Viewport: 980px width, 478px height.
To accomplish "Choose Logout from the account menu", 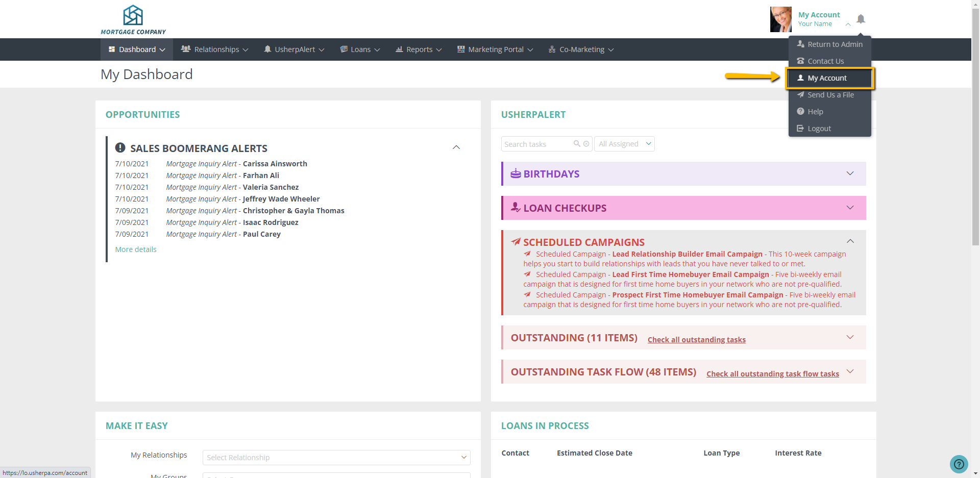I will (819, 129).
